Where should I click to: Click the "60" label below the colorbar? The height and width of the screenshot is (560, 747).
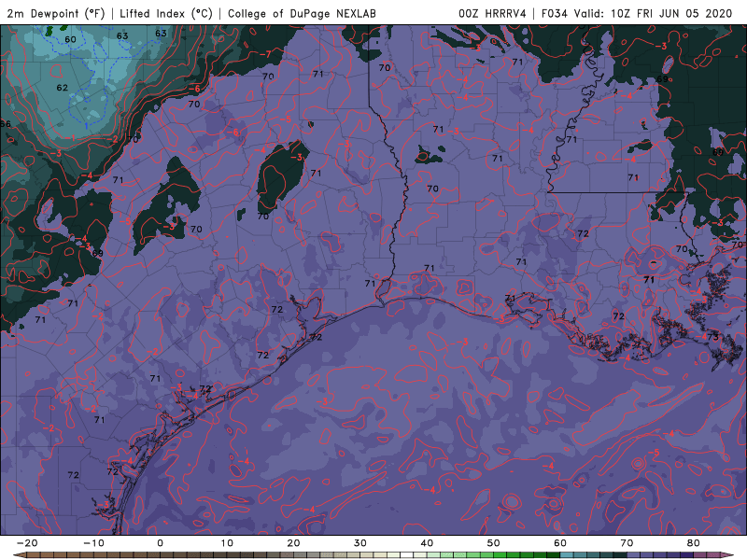coord(560,543)
